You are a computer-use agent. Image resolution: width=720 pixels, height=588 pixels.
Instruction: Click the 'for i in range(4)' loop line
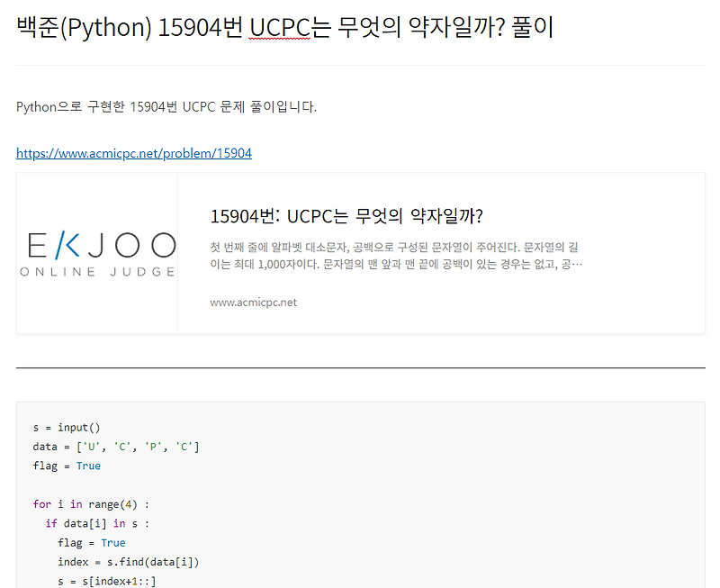tap(90, 503)
